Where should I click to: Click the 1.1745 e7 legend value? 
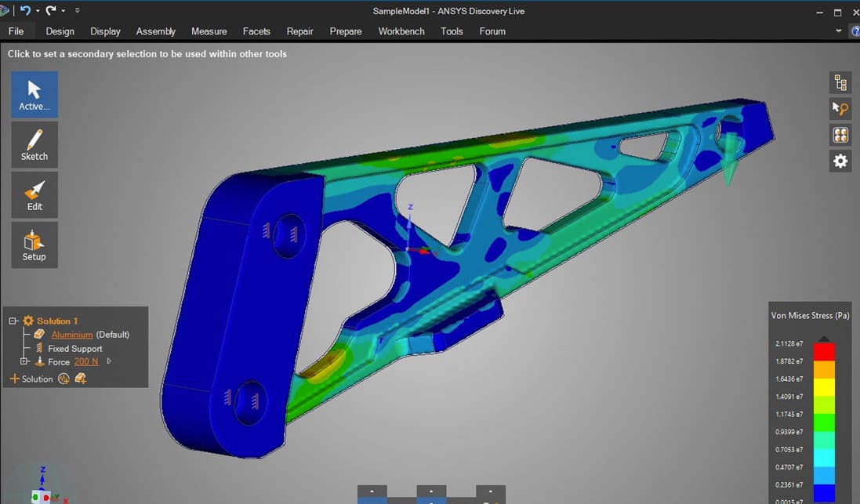point(789,414)
